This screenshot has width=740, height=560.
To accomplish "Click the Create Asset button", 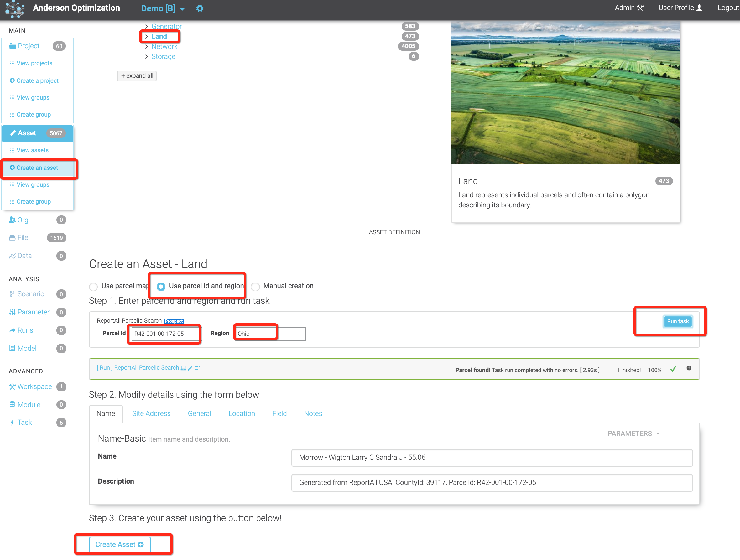I will 119,544.
